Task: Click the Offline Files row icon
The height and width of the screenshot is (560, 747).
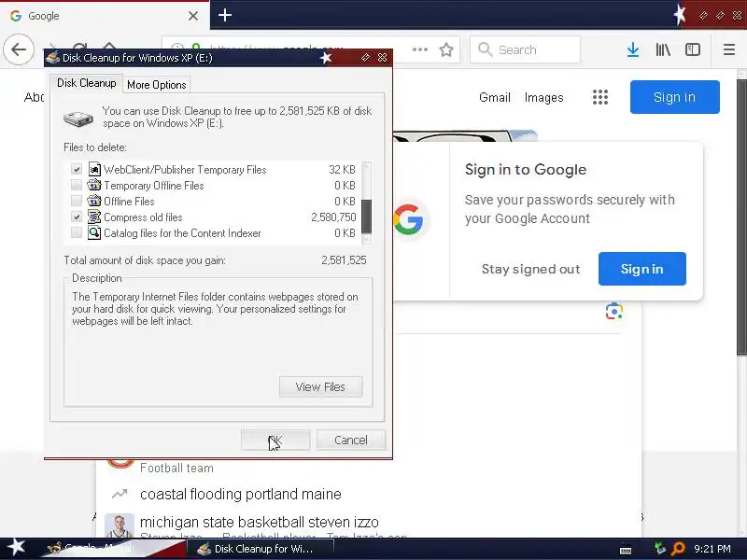Action: click(94, 201)
